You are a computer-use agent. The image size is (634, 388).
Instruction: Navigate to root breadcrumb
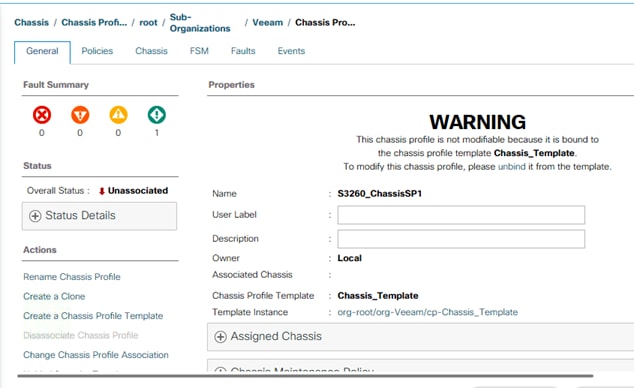pyautogui.click(x=148, y=23)
